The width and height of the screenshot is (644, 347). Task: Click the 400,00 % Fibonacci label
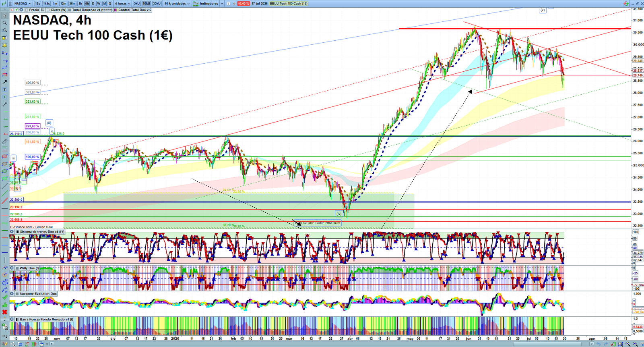(33, 83)
